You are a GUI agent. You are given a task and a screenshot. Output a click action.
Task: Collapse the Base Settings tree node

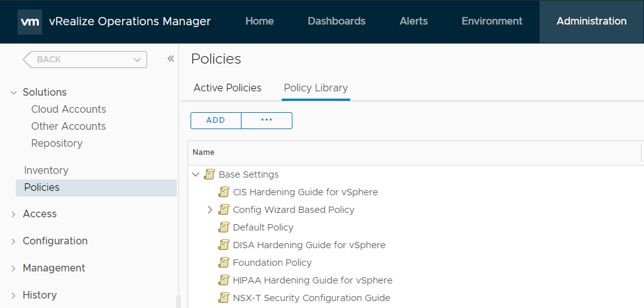point(196,174)
